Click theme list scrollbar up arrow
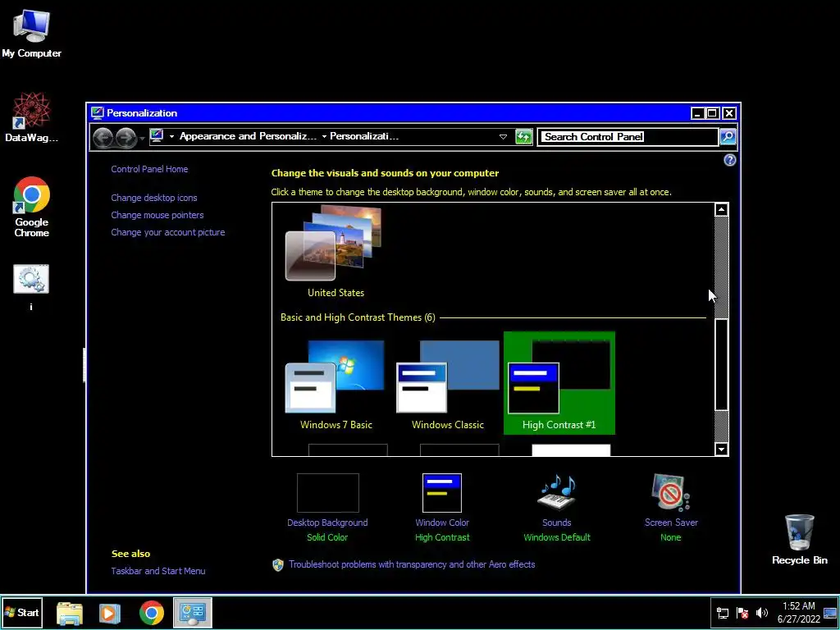 pos(722,209)
